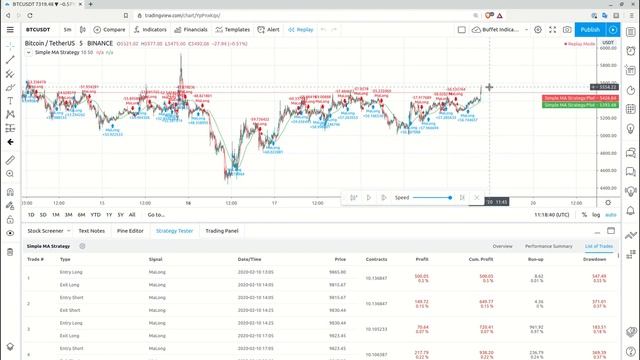Click Go to... date

156,215
